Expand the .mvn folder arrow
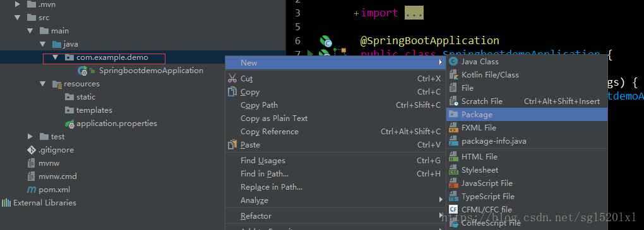This screenshot has width=644, height=230. [x=17, y=4]
